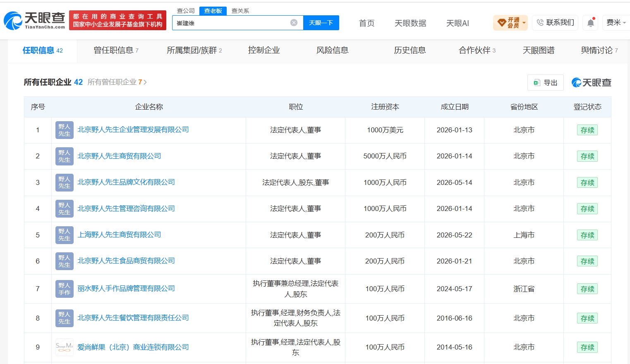Expand the 费米 user account menu
The image size is (630, 364).
(x=616, y=23)
